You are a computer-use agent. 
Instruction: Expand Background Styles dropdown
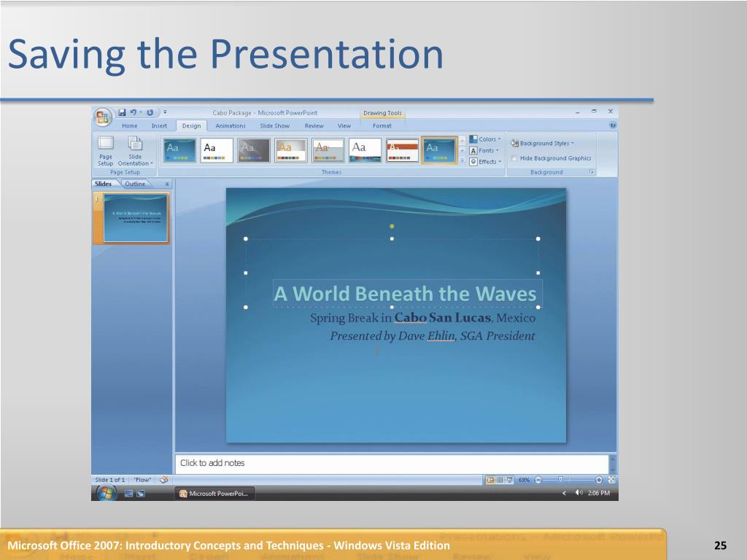tap(542, 144)
